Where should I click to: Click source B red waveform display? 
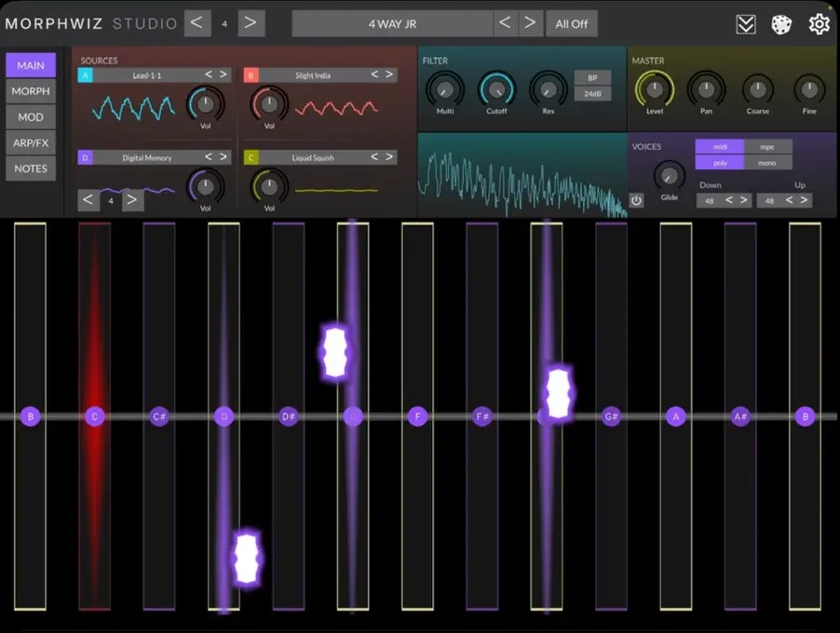tap(336, 108)
